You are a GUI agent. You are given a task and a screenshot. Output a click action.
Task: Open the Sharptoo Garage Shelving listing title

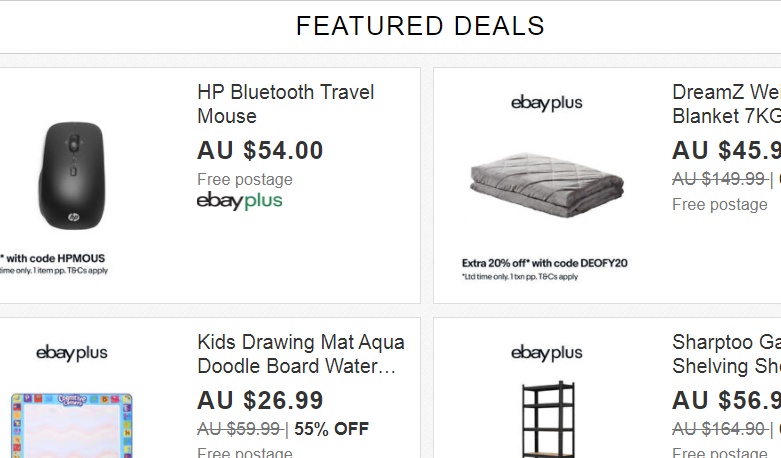pyautogui.click(x=726, y=354)
